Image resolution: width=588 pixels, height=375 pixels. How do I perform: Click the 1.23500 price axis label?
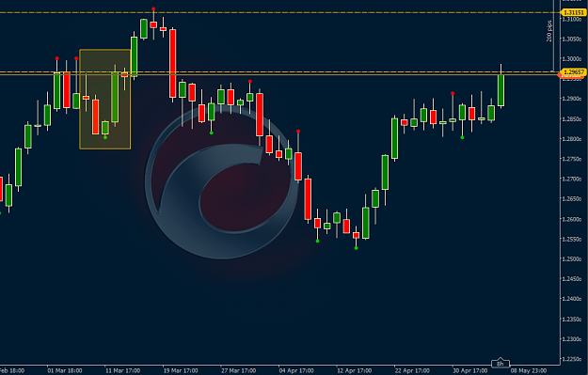[x=572, y=320]
